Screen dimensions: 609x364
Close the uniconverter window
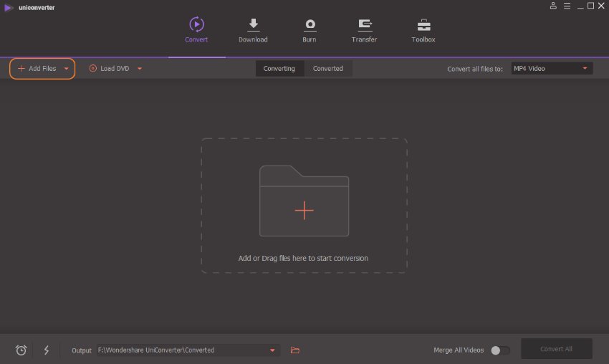pos(601,6)
